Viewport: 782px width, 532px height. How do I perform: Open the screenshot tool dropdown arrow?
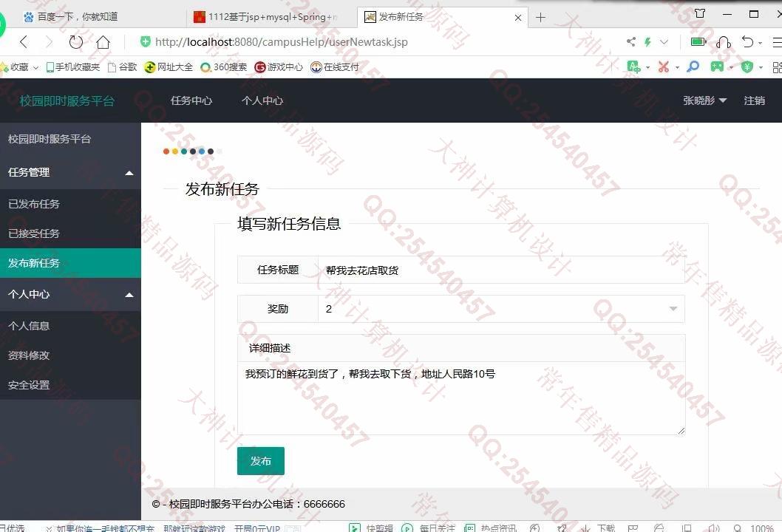(x=677, y=66)
